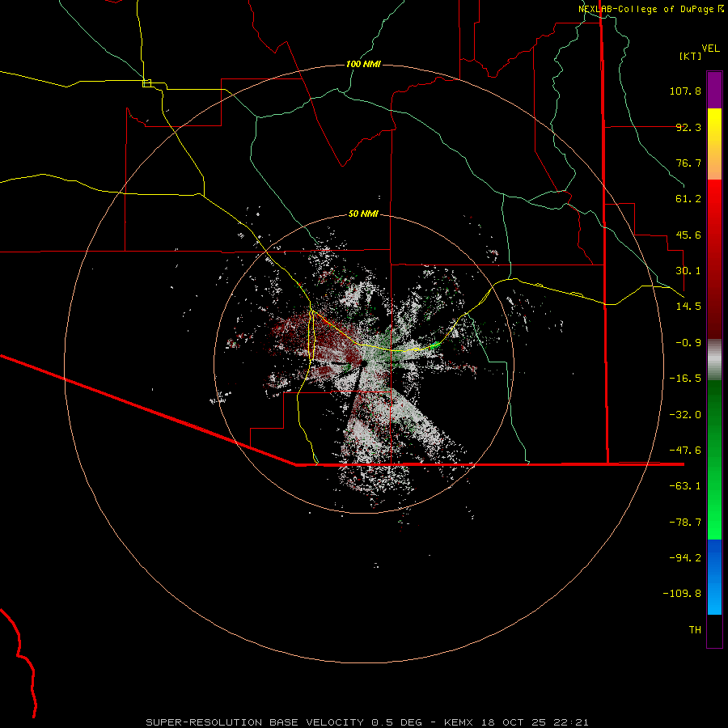Click the 100 NMI range ring label

[363, 64]
